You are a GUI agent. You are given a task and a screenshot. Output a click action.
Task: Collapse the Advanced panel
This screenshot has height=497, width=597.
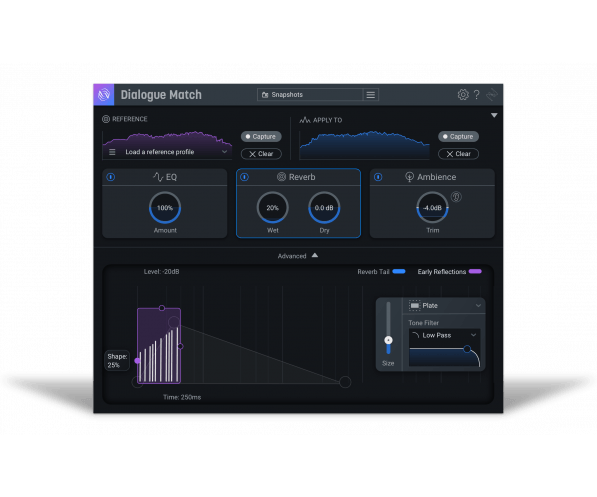tap(298, 256)
